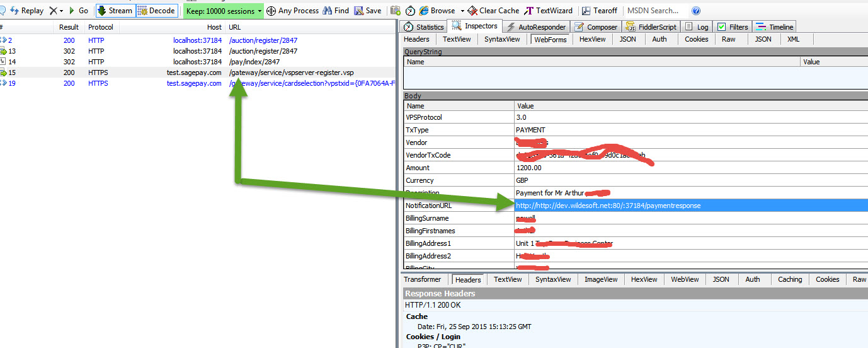Viewport: 868px width, 348px height.
Task: Select the request SyntaxView inspector tab
Action: pos(502,39)
